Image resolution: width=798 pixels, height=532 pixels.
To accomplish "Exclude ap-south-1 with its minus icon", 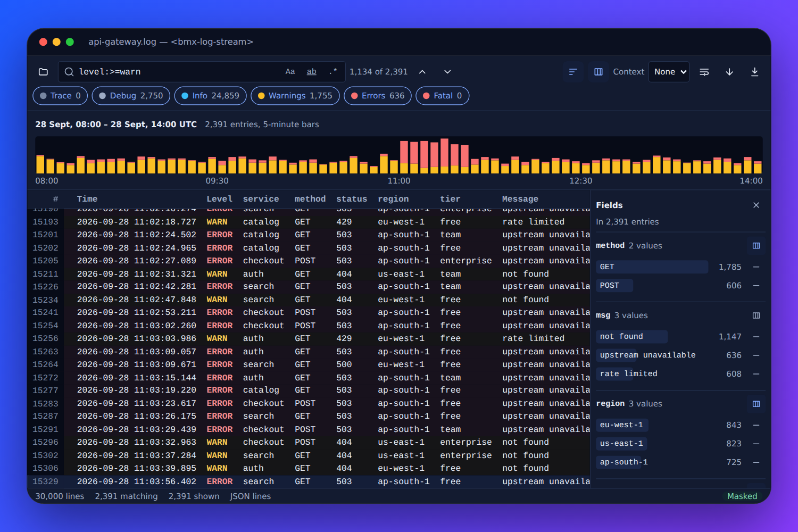I will click(756, 462).
